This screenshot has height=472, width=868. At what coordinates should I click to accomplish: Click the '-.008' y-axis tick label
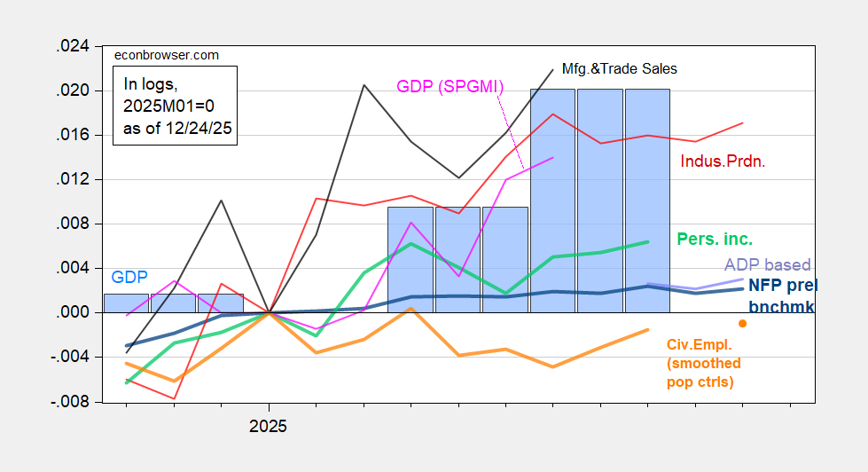[x=71, y=402]
